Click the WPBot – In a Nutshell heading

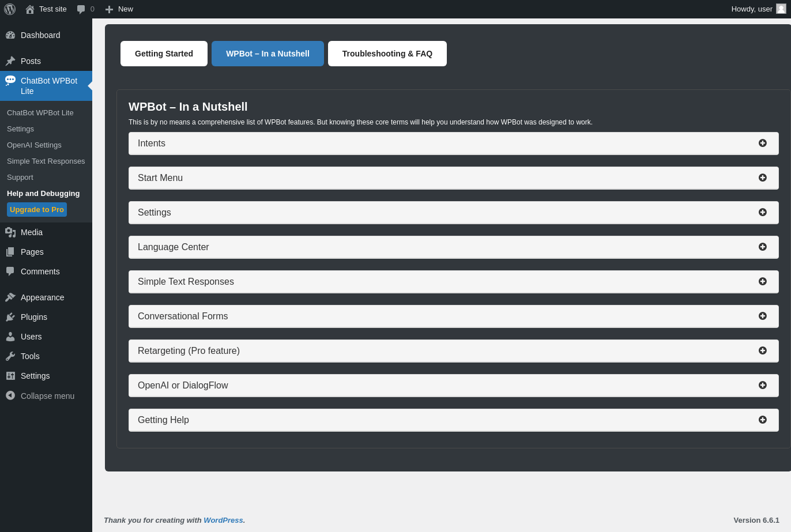click(188, 107)
